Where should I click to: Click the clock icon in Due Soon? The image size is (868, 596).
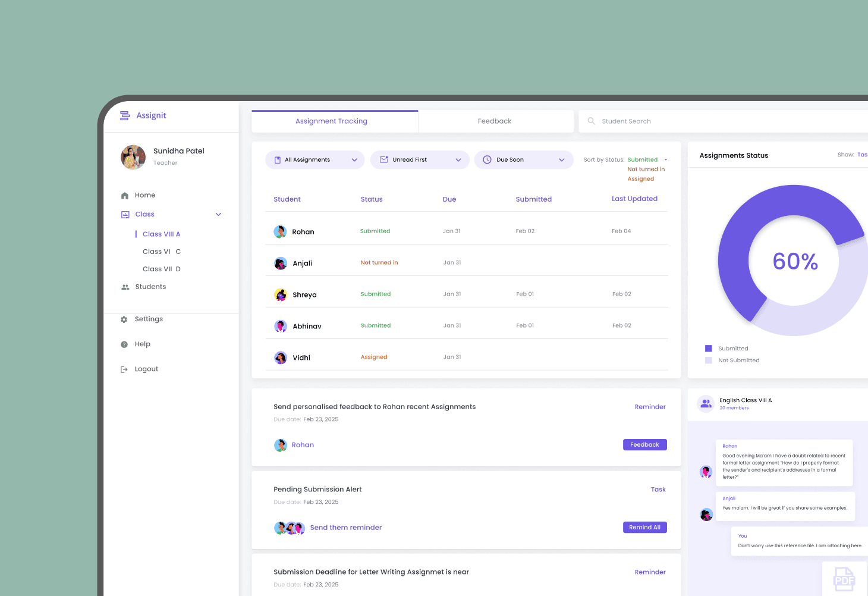[x=488, y=160]
